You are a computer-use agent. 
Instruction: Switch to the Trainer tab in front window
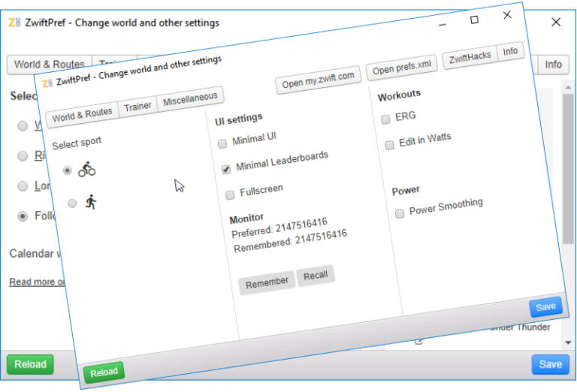click(137, 107)
